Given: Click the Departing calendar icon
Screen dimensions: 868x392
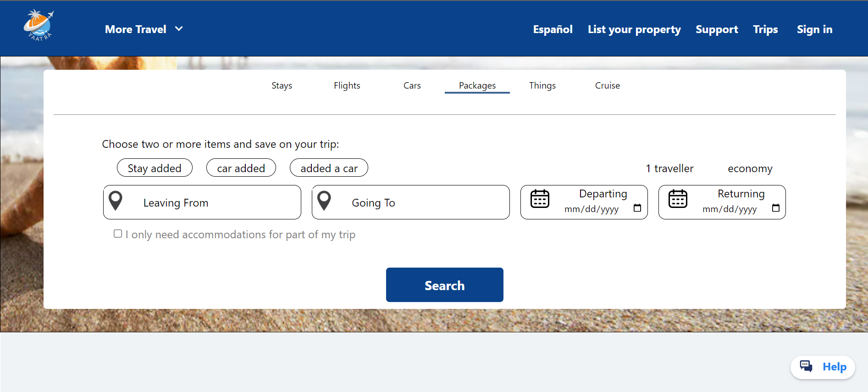Looking at the screenshot, I should (x=540, y=199).
